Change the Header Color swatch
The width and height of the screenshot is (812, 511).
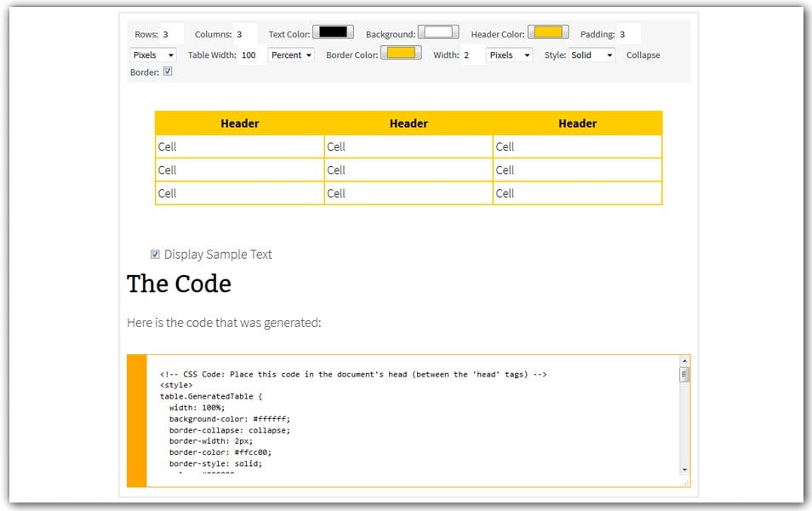[548, 32]
